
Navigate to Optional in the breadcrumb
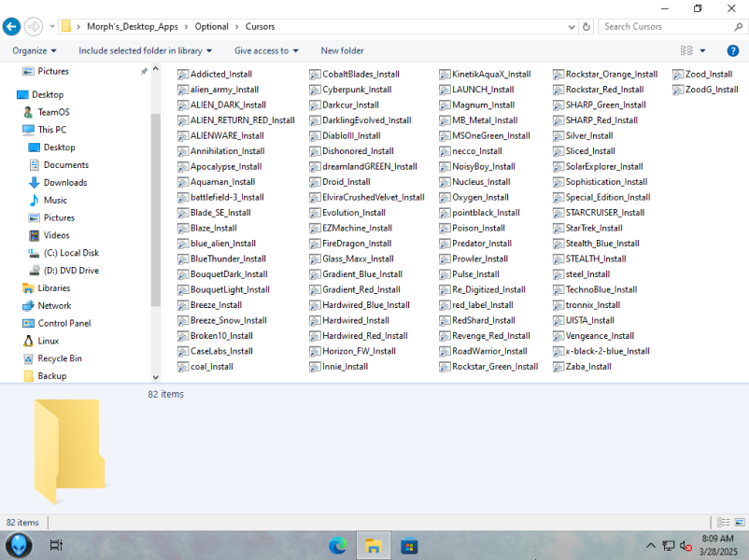click(212, 27)
